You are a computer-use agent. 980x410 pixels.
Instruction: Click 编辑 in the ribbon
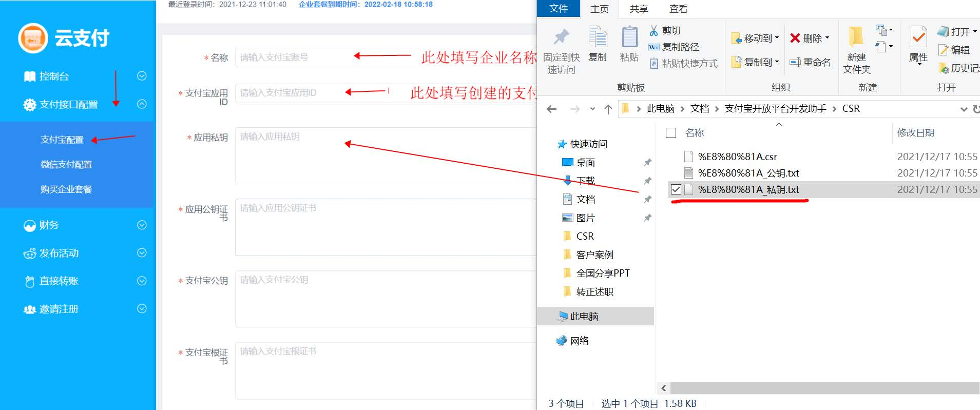pos(954,50)
